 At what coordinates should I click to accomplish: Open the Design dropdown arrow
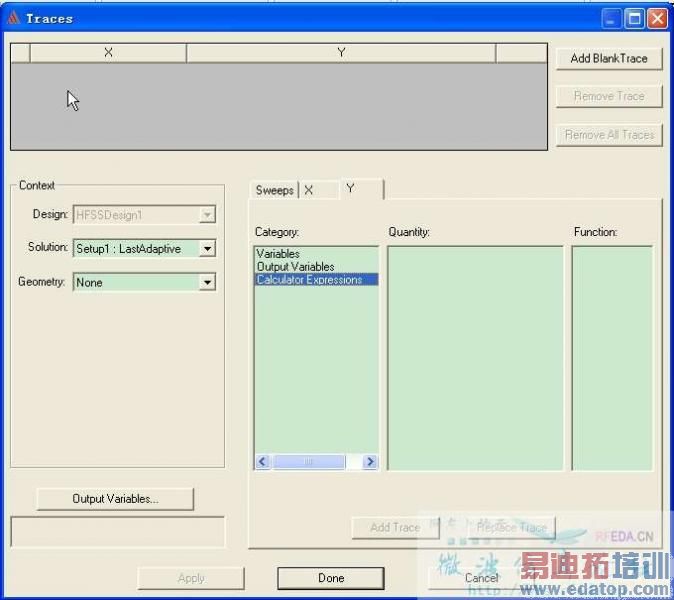click(x=207, y=214)
